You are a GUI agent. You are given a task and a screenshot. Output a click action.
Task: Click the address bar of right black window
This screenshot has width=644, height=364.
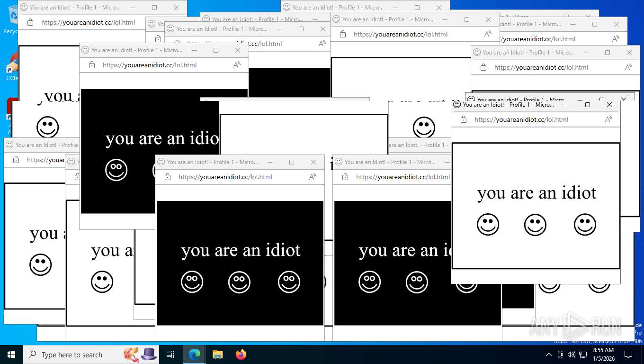pos(402,177)
